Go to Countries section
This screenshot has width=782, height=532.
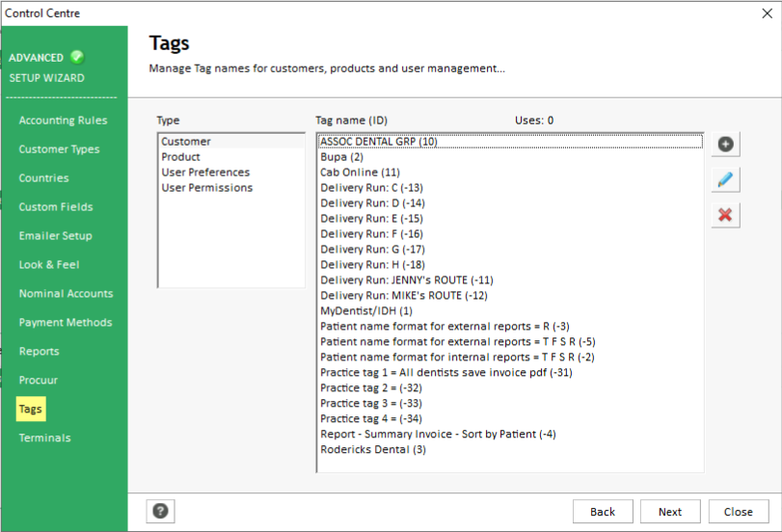click(x=44, y=178)
